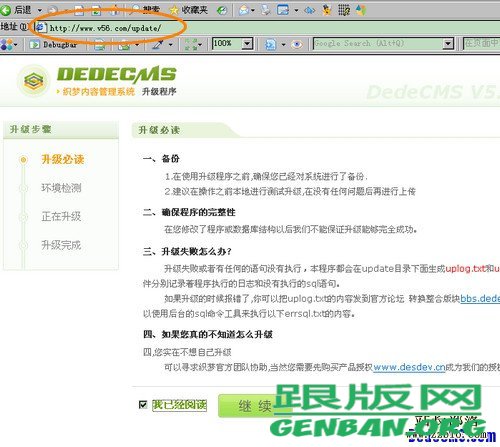Click the 我已经阅读 label
Viewport: 500px width, 447px height.
coord(179,405)
